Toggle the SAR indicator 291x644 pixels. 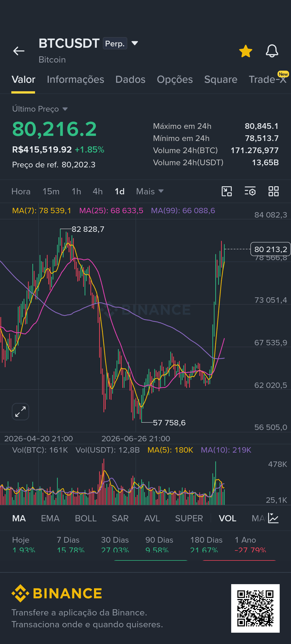coord(120,518)
